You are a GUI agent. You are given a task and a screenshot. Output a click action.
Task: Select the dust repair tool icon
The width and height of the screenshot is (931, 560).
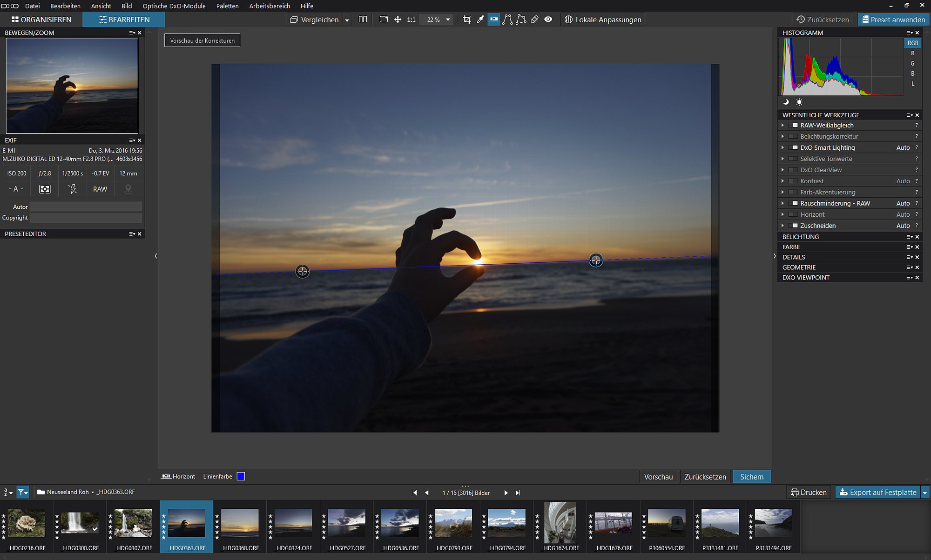[534, 20]
